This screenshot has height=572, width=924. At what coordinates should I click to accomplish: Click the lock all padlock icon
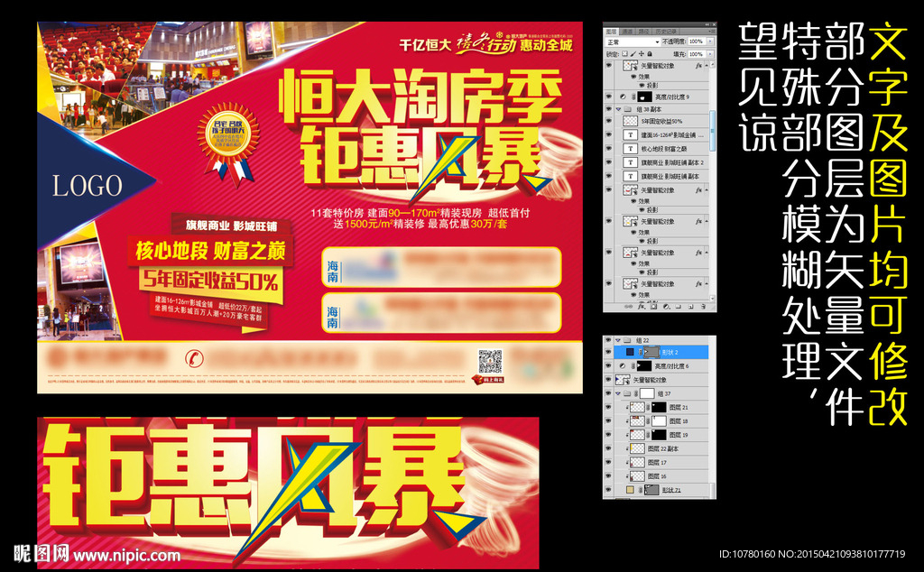coord(650,54)
